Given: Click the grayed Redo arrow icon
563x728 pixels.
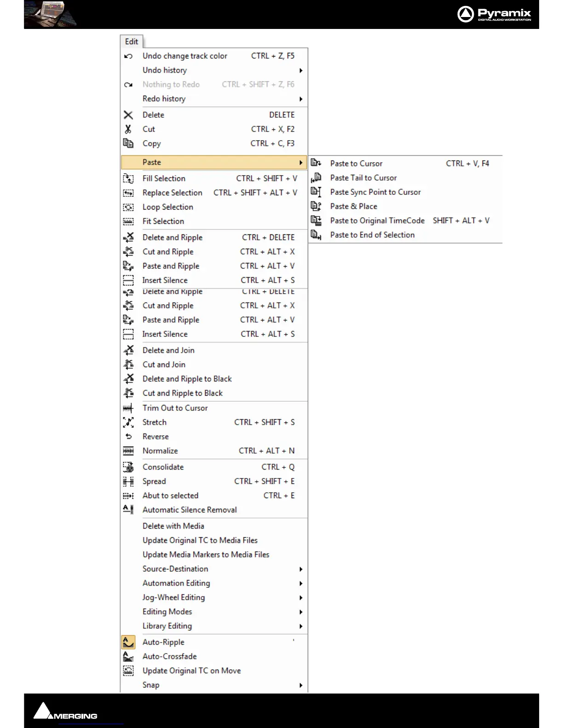Looking at the screenshot, I should point(128,85).
